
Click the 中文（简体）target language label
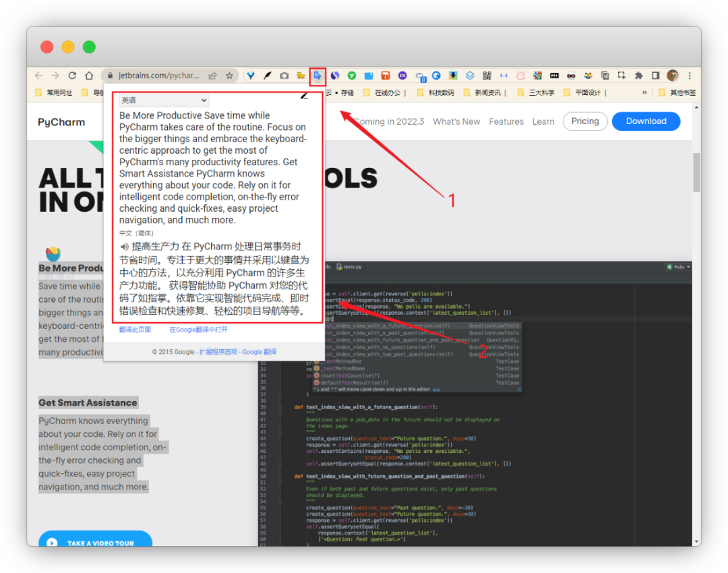pyautogui.click(x=136, y=233)
